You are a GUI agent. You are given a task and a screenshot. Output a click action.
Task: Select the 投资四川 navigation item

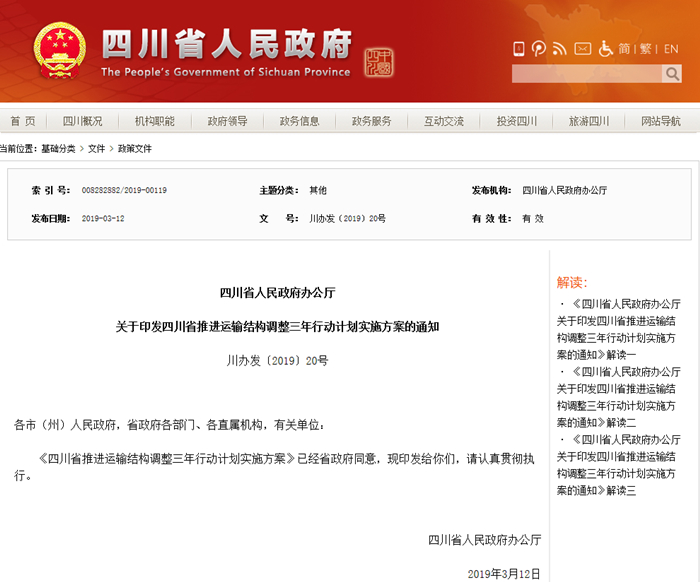coord(517,121)
